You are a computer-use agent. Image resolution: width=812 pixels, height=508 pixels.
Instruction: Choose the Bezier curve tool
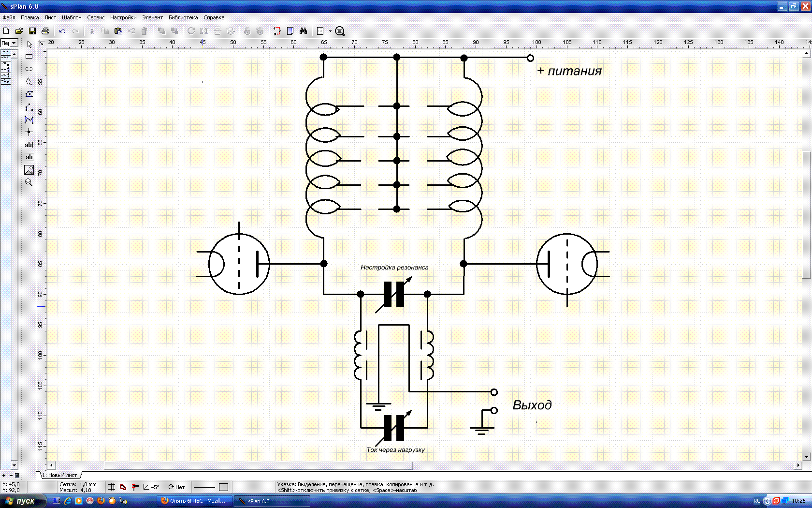[29, 120]
